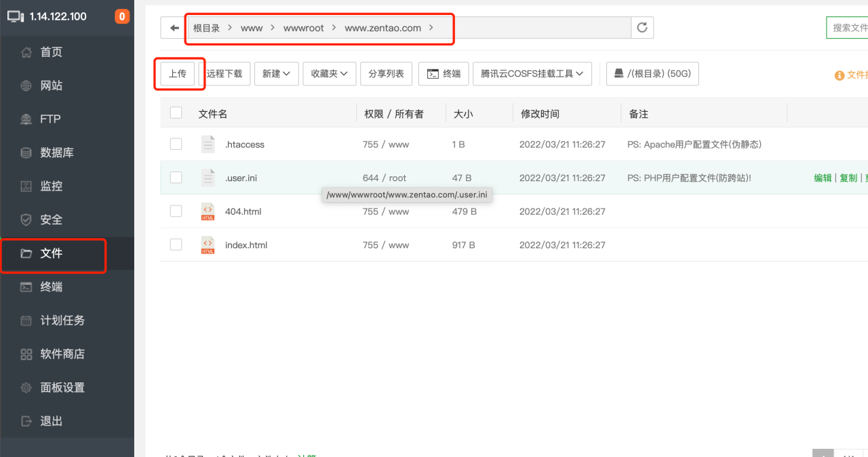Check the box for .htaccess file

pyautogui.click(x=176, y=144)
